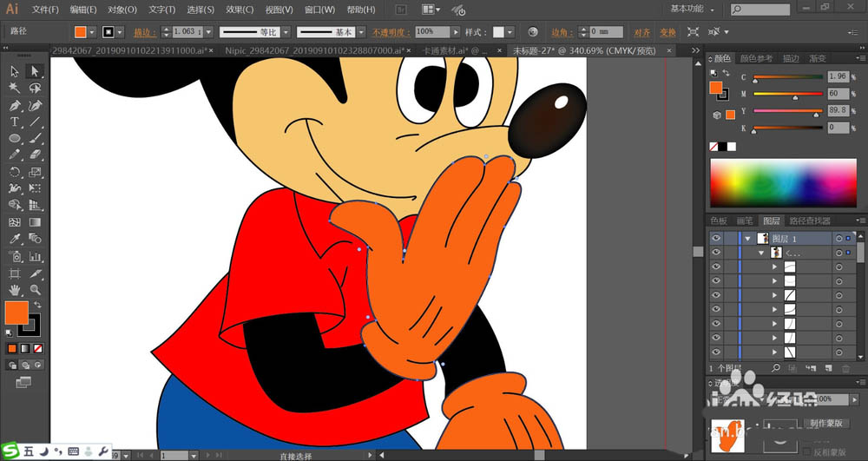868x461 pixels.
Task: Collapse the <... group disclosure triangle
Action: (761, 253)
